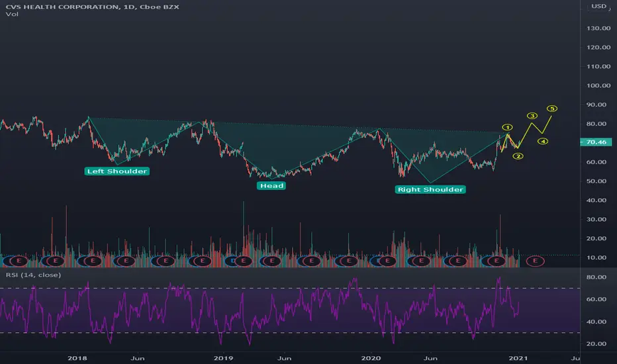Click the 2021 label on time axis
617x364 pixels.
[x=518, y=358]
